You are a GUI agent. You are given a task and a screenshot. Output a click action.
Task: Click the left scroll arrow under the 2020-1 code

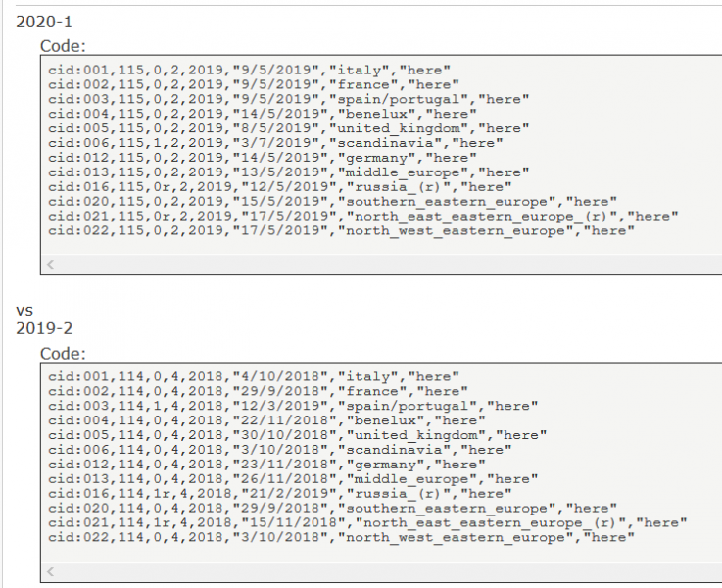(x=51, y=263)
